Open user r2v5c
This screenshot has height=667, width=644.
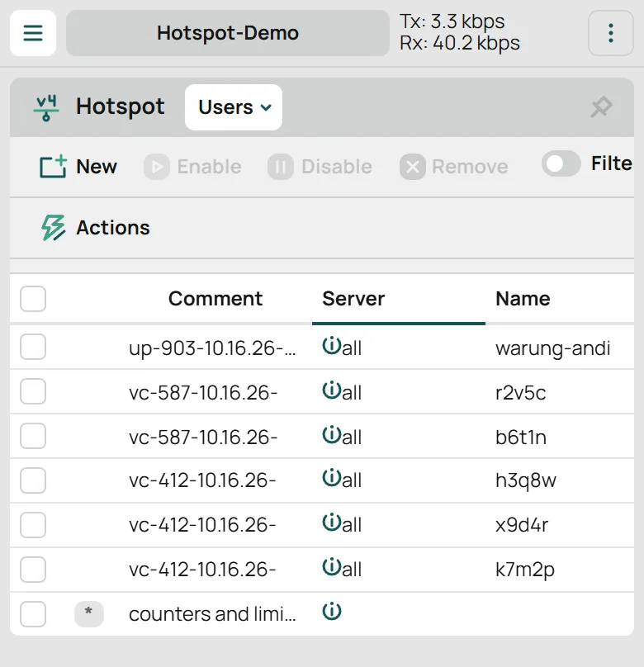(x=521, y=393)
